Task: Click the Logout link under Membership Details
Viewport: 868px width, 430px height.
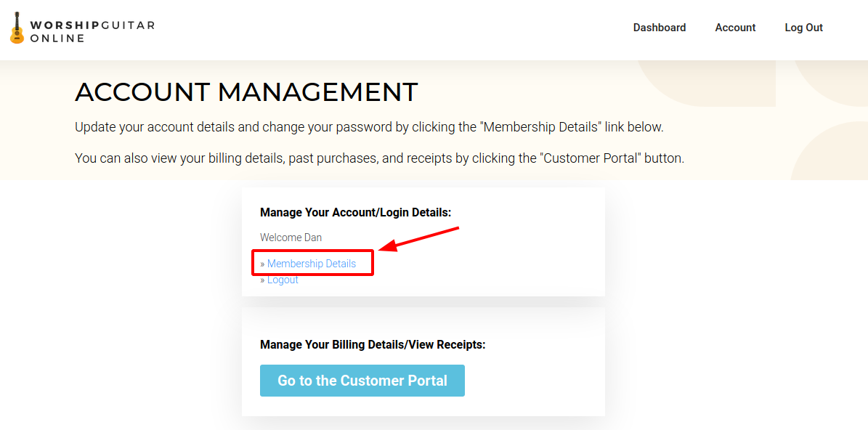Action: (x=283, y=280)
